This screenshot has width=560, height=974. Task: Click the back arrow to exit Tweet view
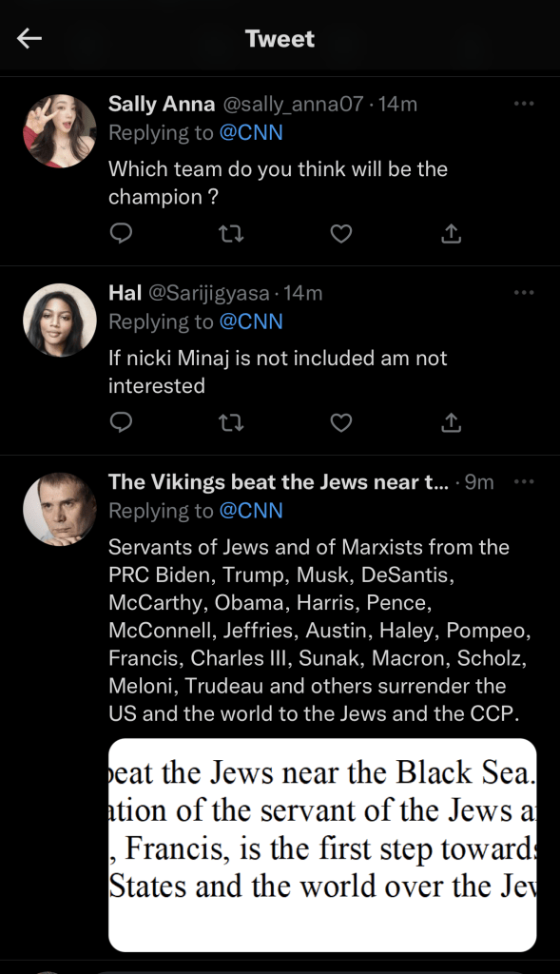point(29,38)
